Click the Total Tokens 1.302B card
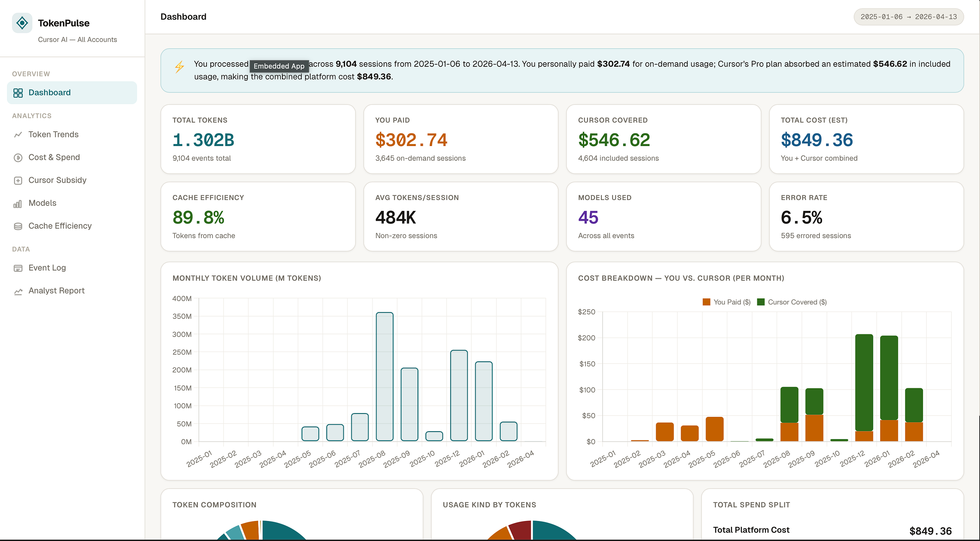 tap(258, 139)
